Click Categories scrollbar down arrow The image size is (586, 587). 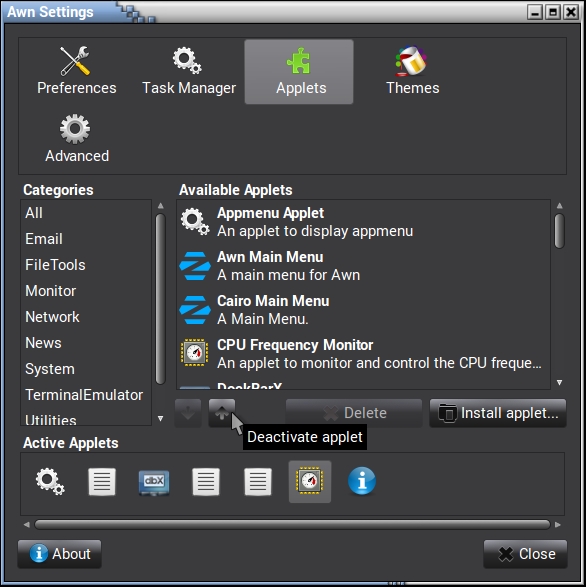[161, 419]
